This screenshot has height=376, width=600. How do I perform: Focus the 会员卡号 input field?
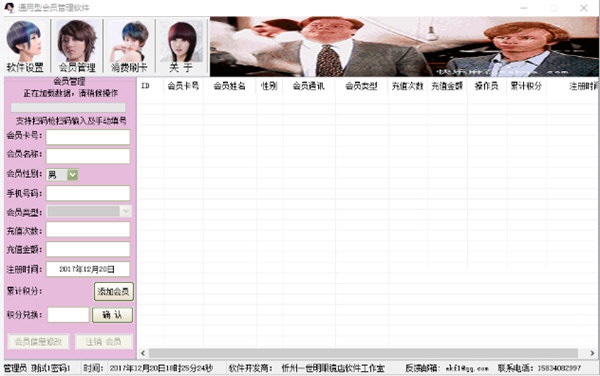[x=88, y=137]
